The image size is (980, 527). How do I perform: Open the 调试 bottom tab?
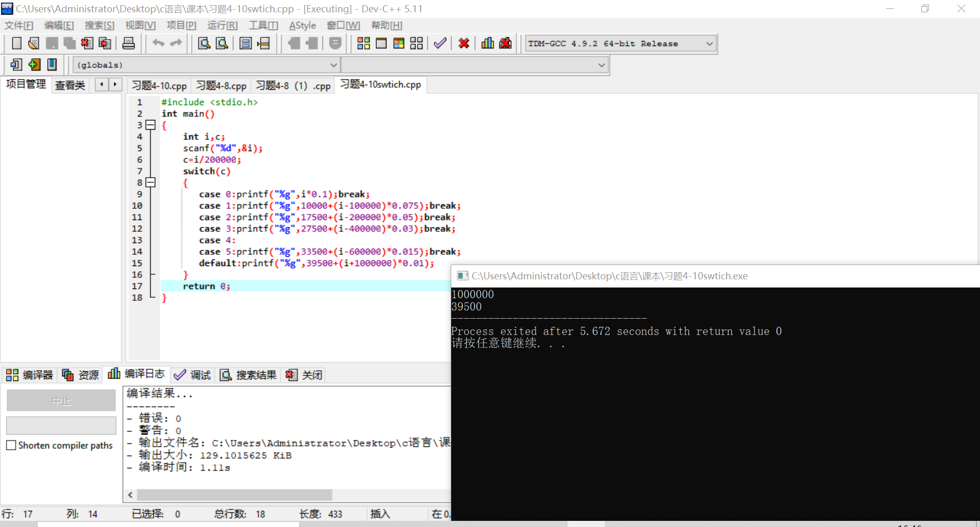click(192, 375)
